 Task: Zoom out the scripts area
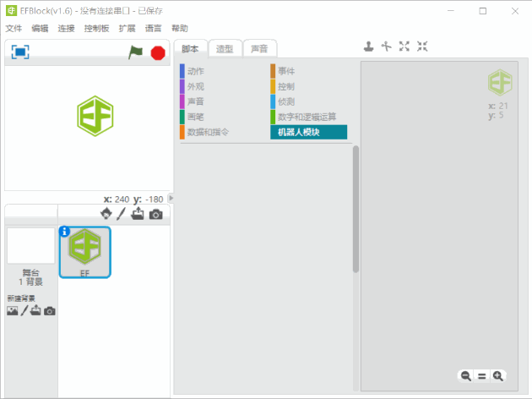(466, 376)
